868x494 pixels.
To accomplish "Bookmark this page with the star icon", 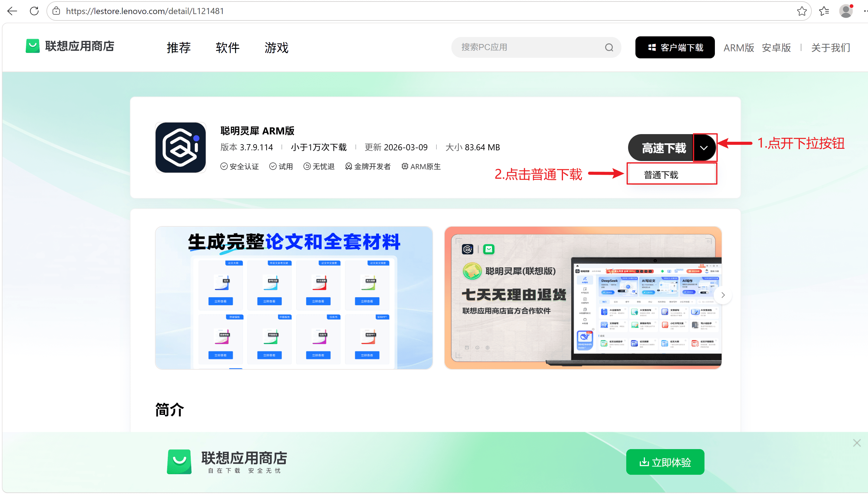I will [x=801, y=11].
